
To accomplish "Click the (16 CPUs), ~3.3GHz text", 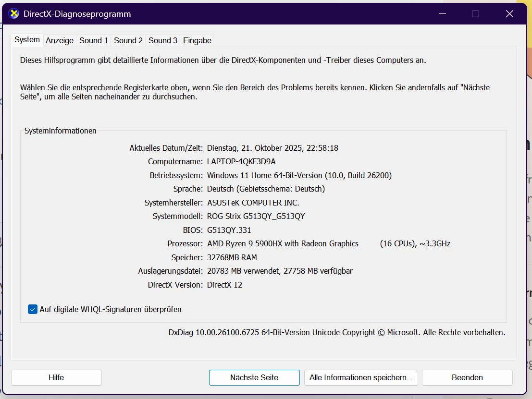I will click(415, 244).
